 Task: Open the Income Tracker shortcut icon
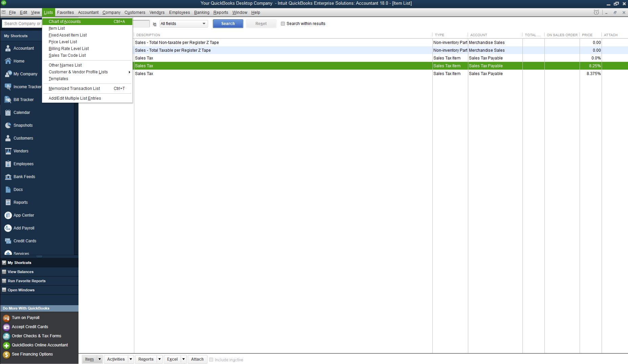(x=8, y=87)
